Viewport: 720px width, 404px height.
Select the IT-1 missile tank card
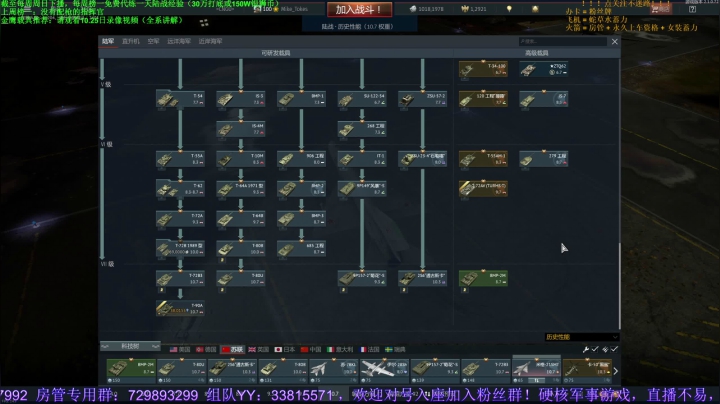[362, 159]
